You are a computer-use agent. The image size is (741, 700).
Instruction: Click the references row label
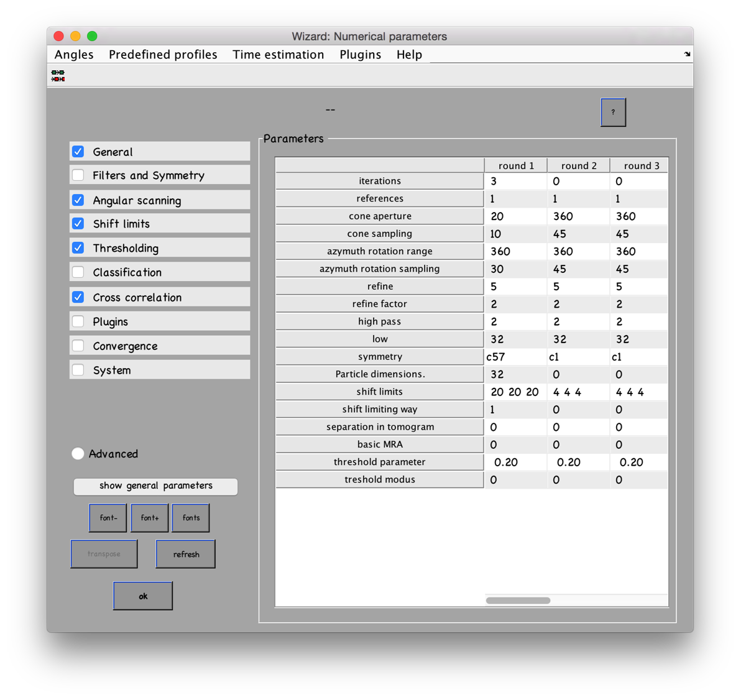(379, 198)
